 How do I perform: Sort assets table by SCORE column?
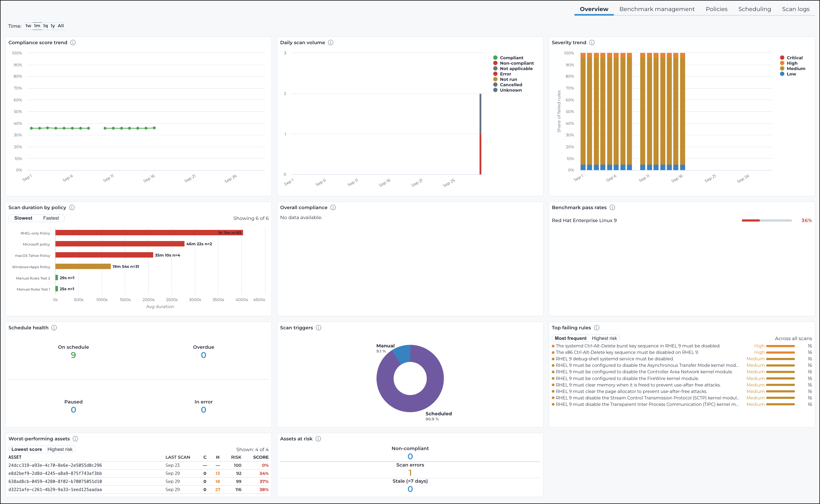pos(261,457)
